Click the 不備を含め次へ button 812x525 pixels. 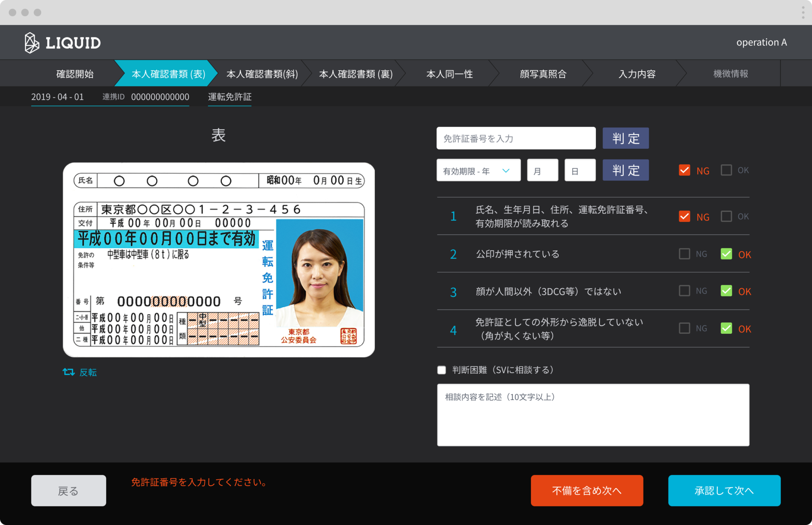(587, 490)
